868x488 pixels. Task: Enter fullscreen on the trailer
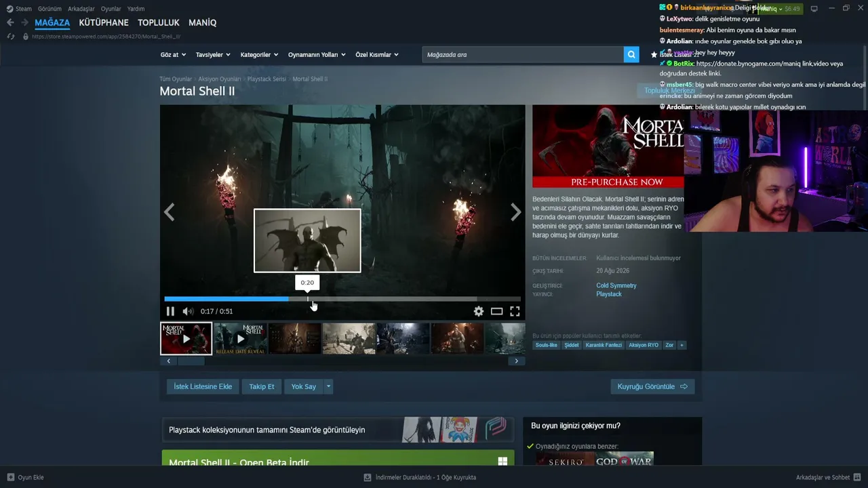pyautogui.click(x=515, y=311)
